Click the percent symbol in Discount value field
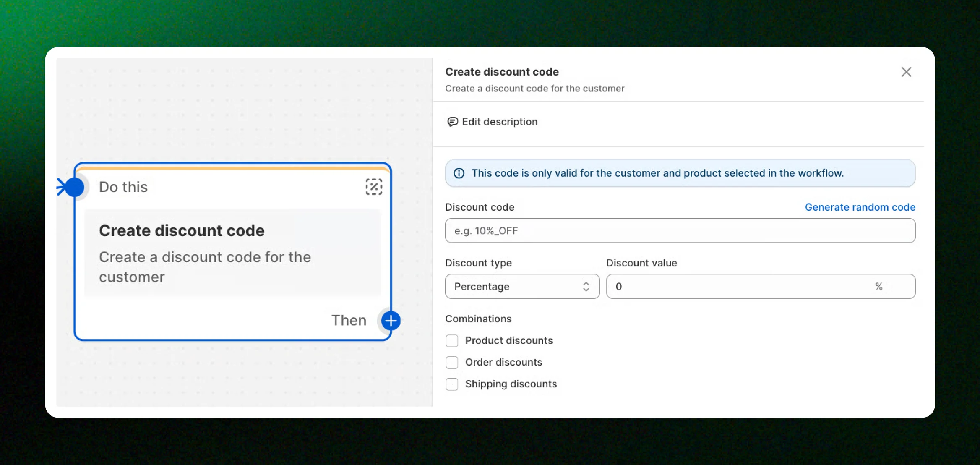 [878, 287]
